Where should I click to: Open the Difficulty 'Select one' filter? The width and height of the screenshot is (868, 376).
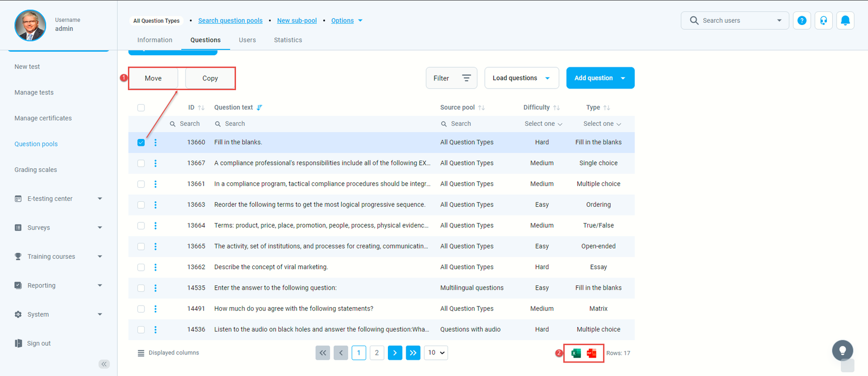542,124
